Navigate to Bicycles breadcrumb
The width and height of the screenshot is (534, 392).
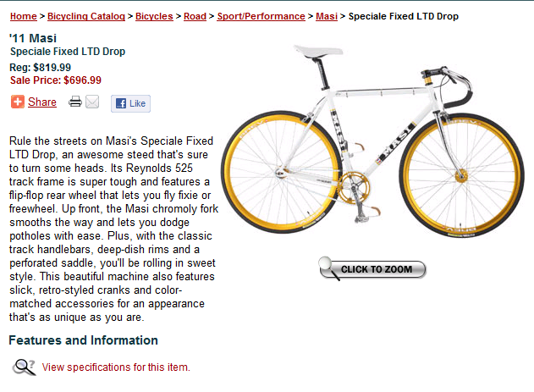(154, 16)
